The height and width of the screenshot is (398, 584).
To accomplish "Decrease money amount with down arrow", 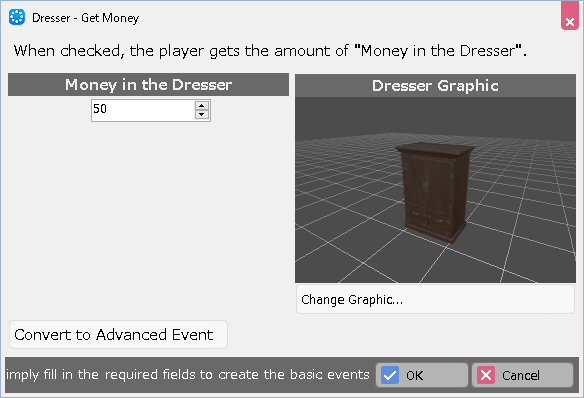I will (x=201, y=114).
